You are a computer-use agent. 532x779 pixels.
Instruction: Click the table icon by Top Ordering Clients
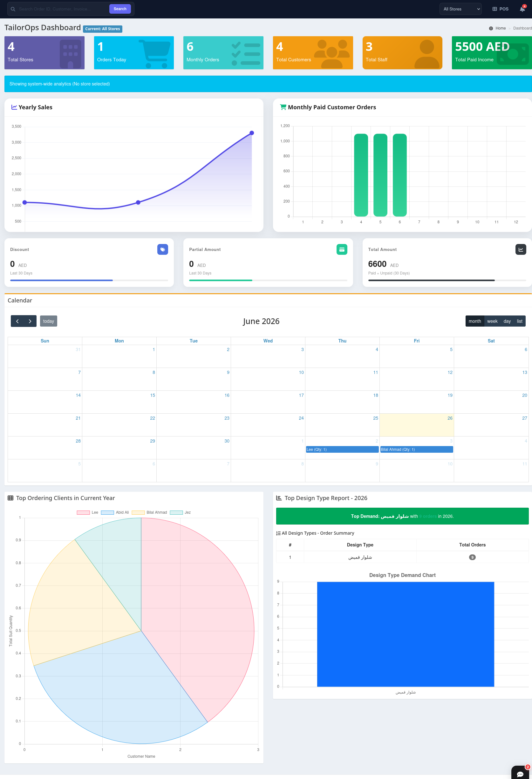[10, 498]
